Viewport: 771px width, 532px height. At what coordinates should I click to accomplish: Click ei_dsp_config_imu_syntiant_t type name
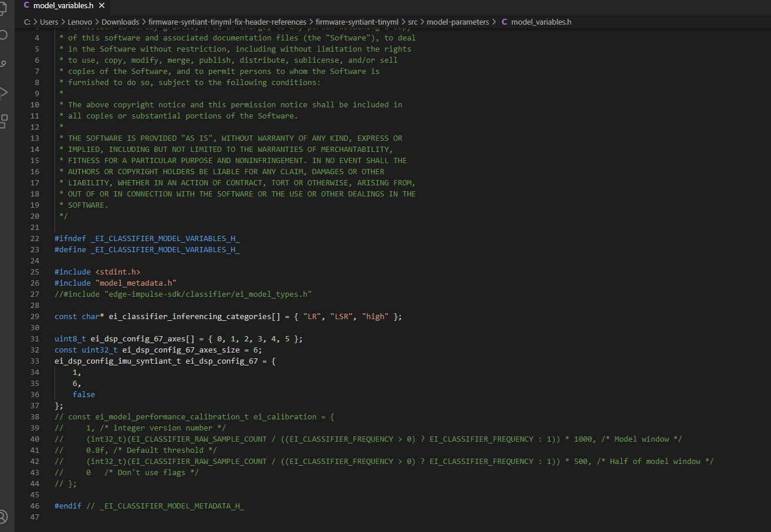tap(117, 361)
